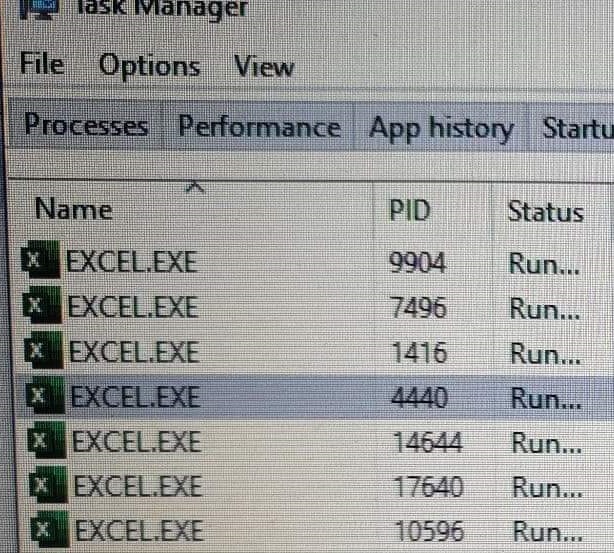Click the sort arrow above Name column

(195, 188)
